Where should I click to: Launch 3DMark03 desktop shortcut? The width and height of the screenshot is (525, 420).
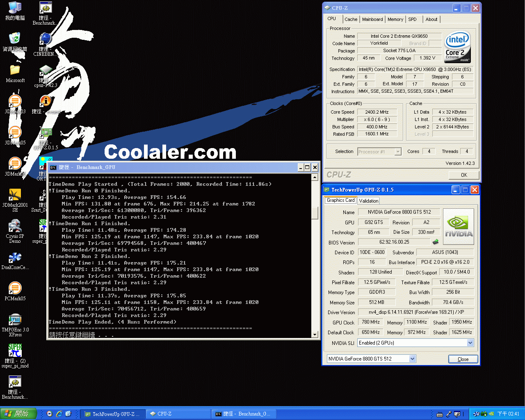(15, 104)
